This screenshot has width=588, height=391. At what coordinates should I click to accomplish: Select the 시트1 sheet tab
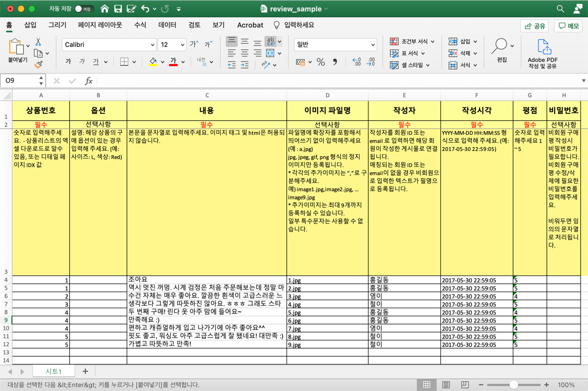click(54, 371)
